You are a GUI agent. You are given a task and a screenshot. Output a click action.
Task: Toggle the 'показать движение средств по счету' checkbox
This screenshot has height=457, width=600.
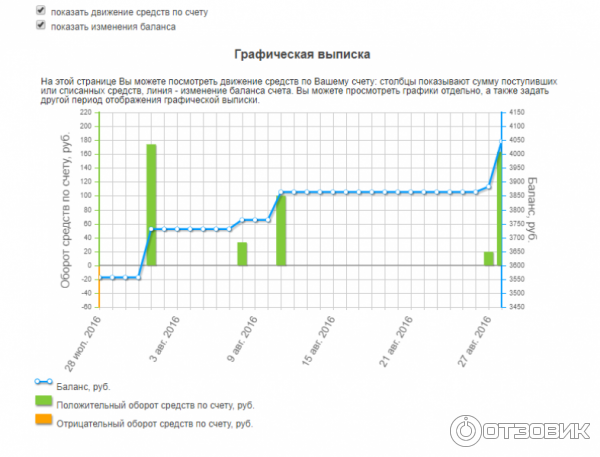tap(41, 10)
